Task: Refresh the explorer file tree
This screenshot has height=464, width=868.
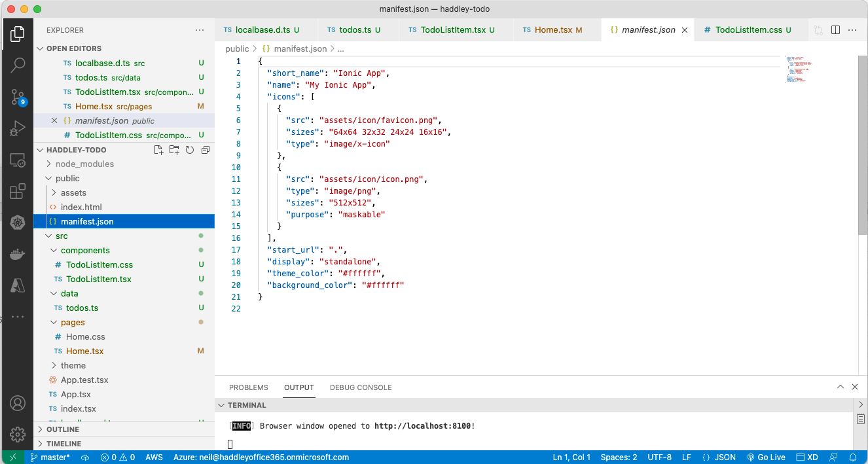Action: point(190,150)
